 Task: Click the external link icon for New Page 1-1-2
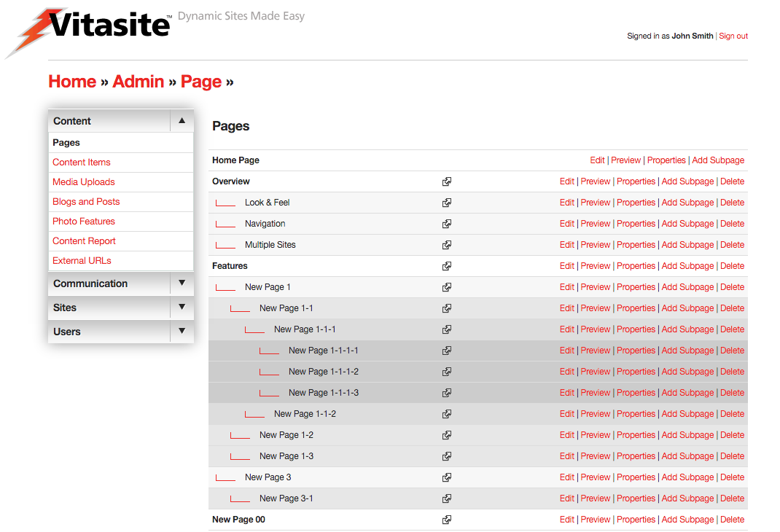click(x=447, y=414)
